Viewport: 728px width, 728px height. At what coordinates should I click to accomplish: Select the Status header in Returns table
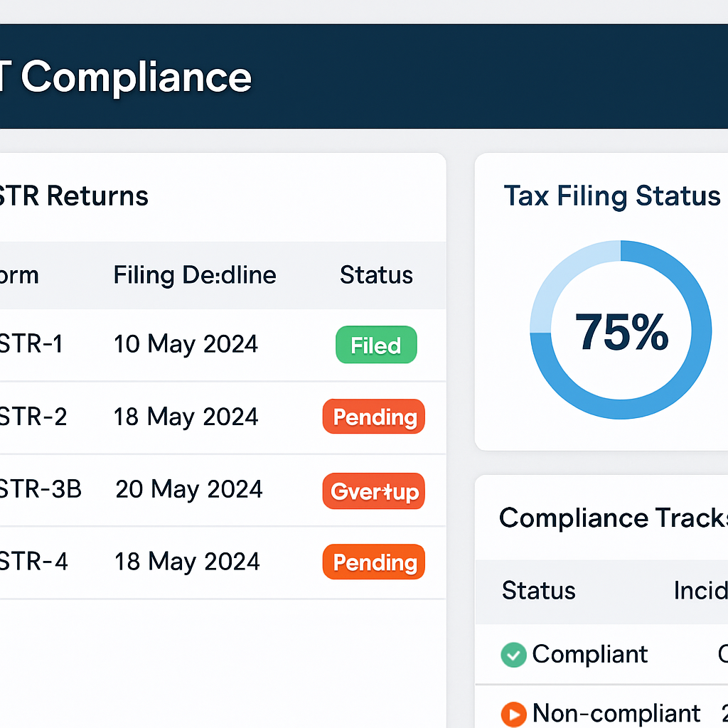[377, 275]
